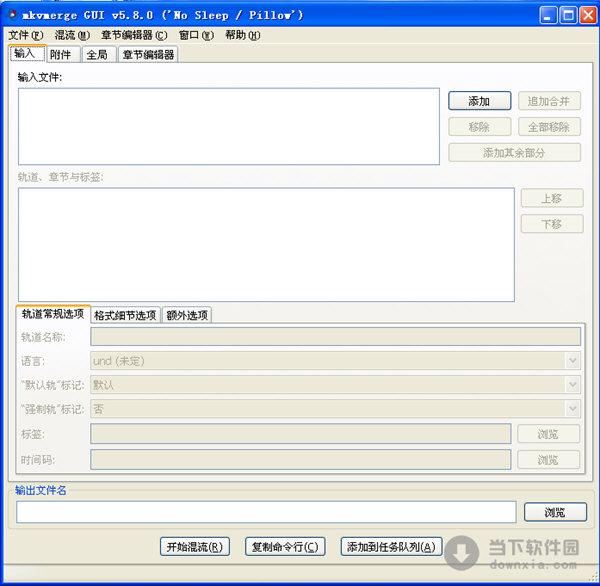
Task: Switch to the 格式细节选项 tab
Action: pos(125,315)
